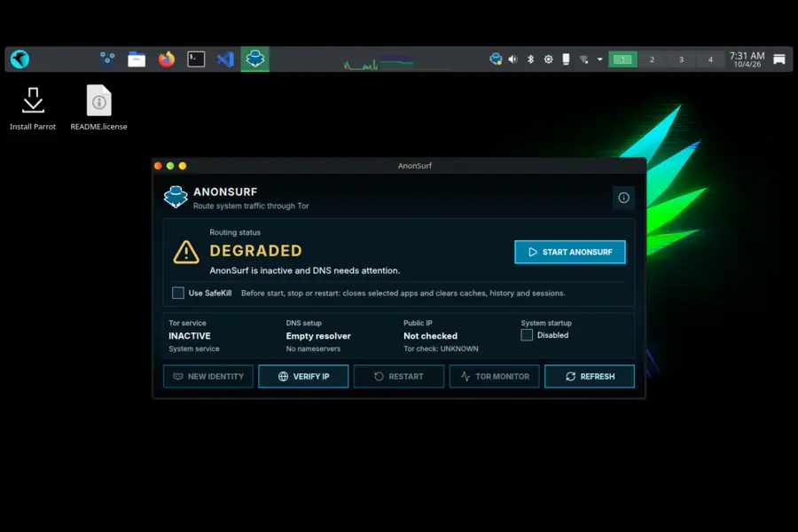Launch Firefox from the panel

[x=166, y=59]
